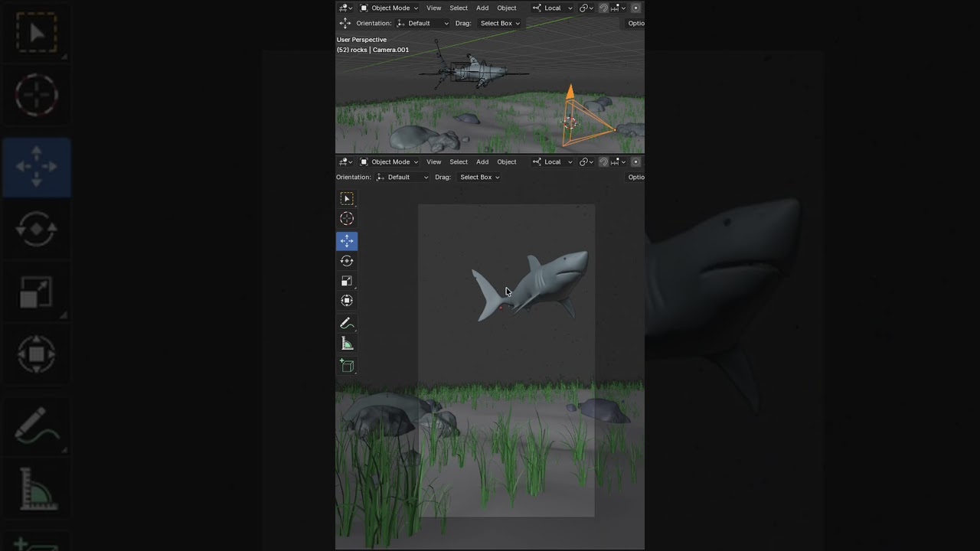980x551 pixels.
Task: Open Orientation Default dropdown in bottom viewport
Action: pyautogui.click(x=403, y=177)
